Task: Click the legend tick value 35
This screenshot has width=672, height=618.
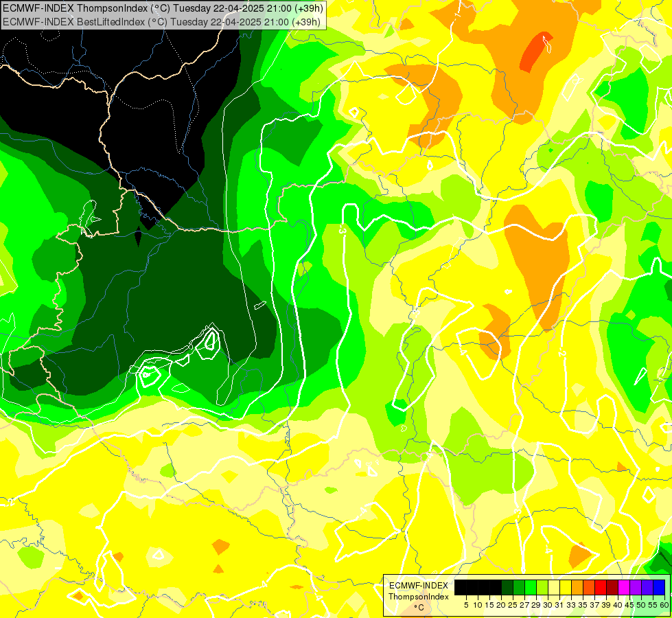Action: [x=583, y=605]
